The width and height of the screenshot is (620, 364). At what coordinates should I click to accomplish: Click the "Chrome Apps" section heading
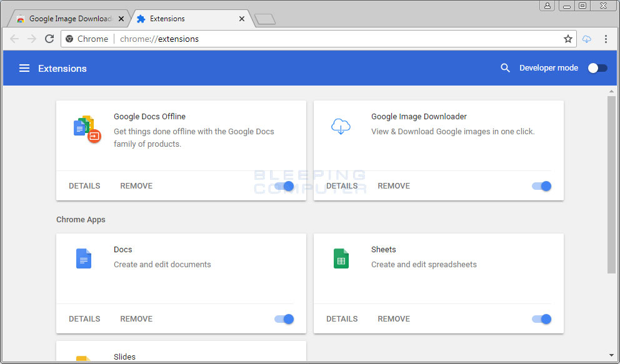coord(81,220)
